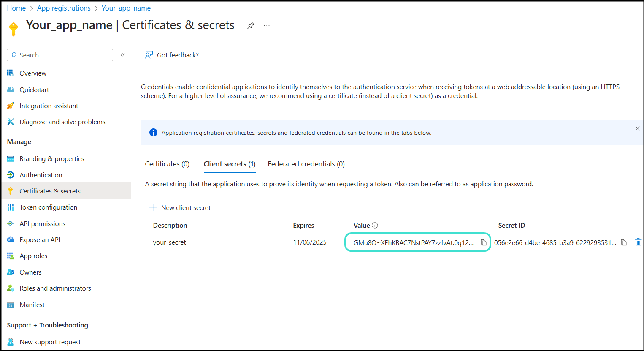Click the key icon beside page title
Screen dimensions: 644x351
(14, 29)
